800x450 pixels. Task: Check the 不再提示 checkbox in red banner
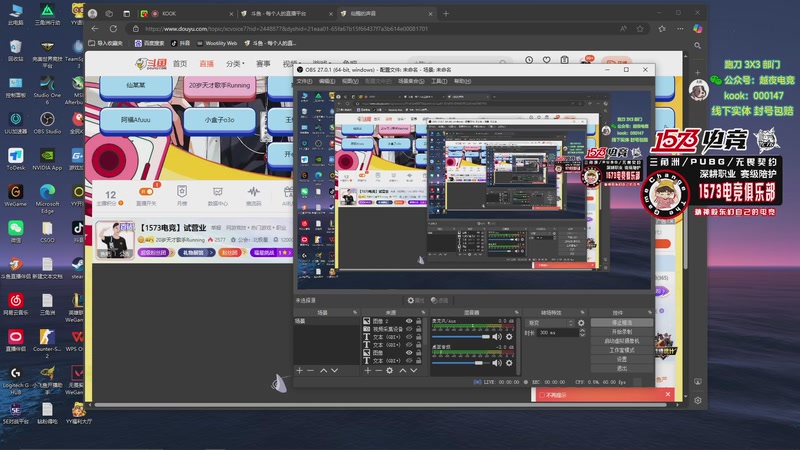542,395
